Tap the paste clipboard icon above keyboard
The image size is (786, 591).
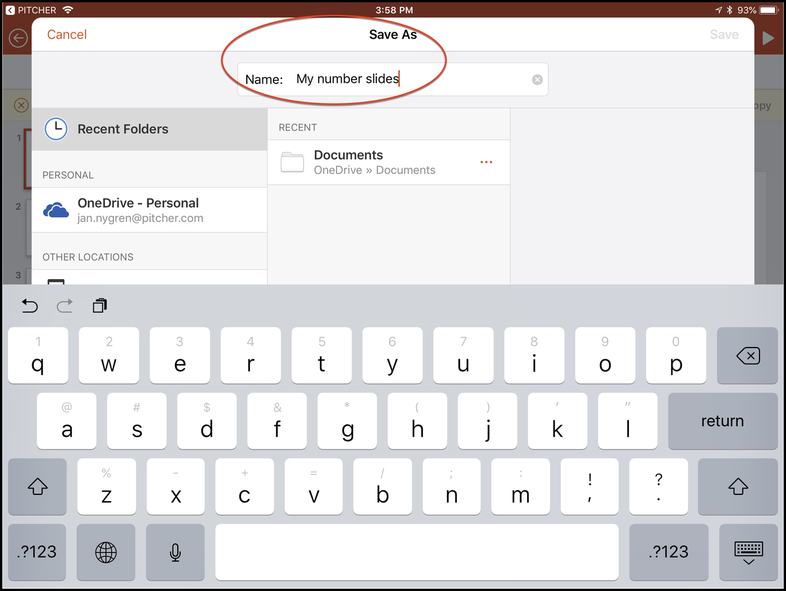99,306
